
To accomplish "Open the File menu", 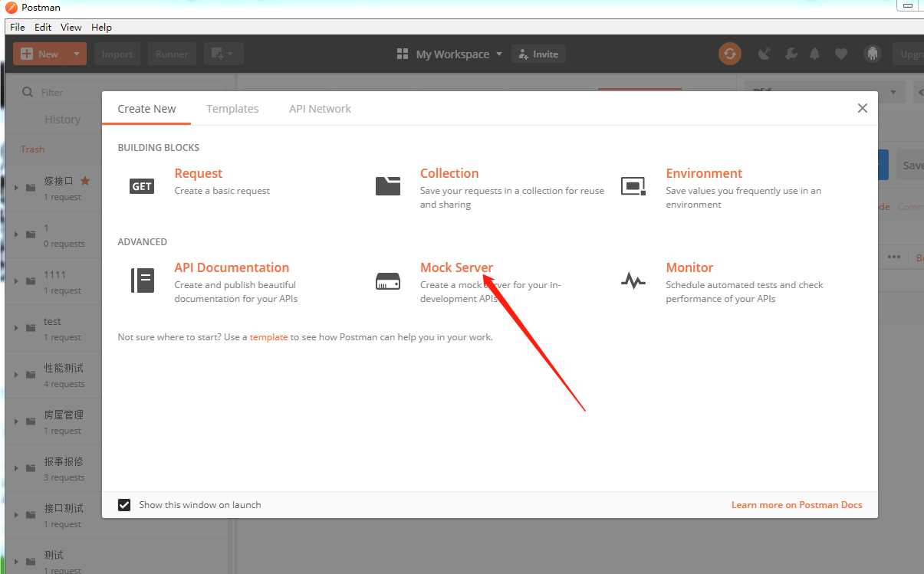I will pyautogui.click(x=18, y=27).
